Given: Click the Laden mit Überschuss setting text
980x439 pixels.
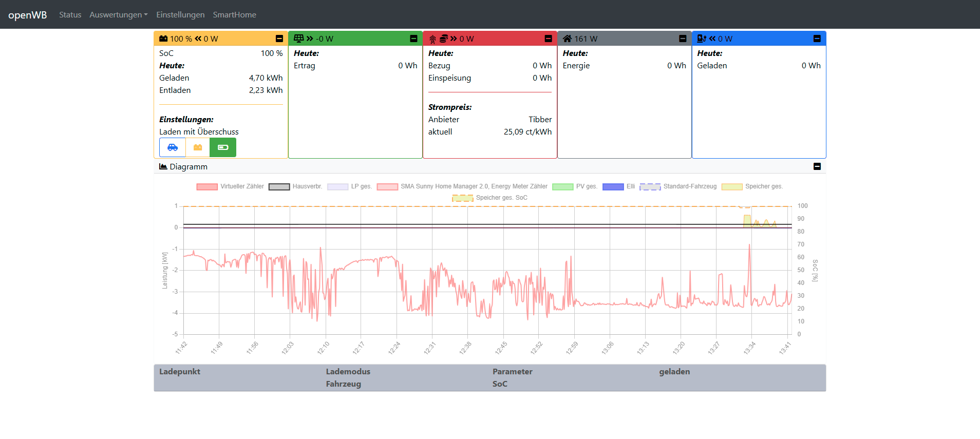Looking at the screenshot, I should [x=199, y=131].
